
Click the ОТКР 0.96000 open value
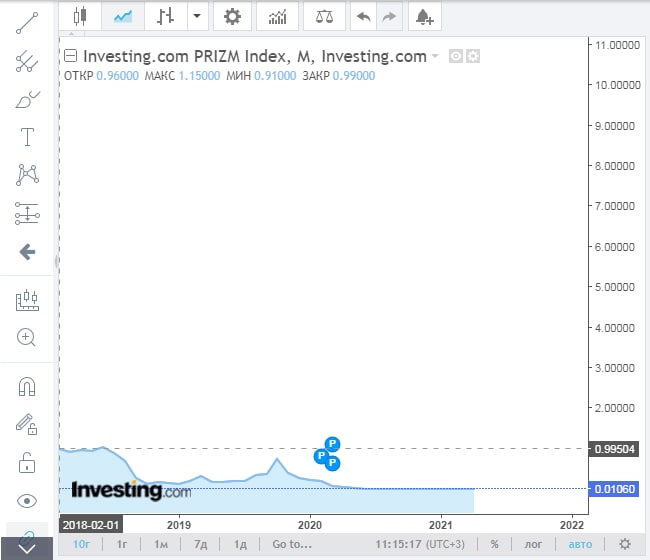101,76
